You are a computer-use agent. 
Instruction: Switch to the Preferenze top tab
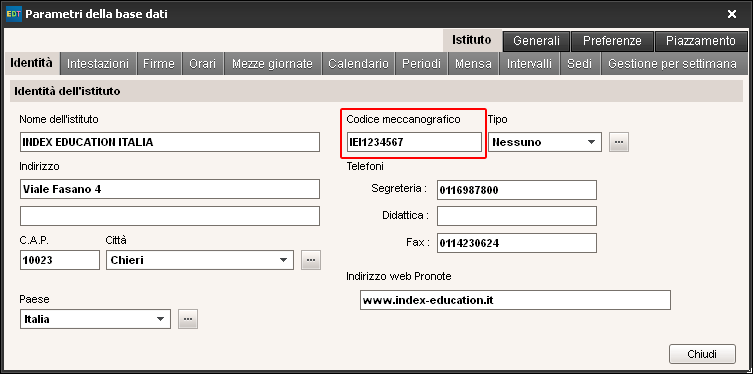point(612,41)
